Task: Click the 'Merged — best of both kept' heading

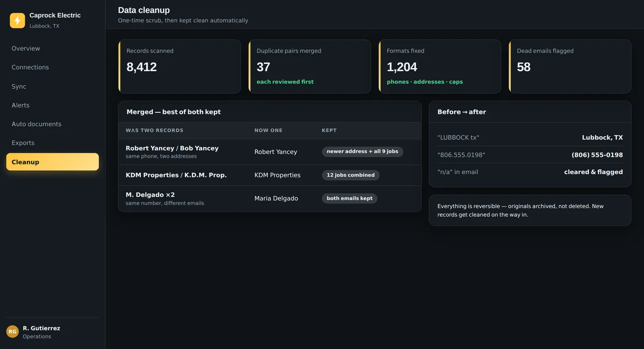Action: click(174, 112)
